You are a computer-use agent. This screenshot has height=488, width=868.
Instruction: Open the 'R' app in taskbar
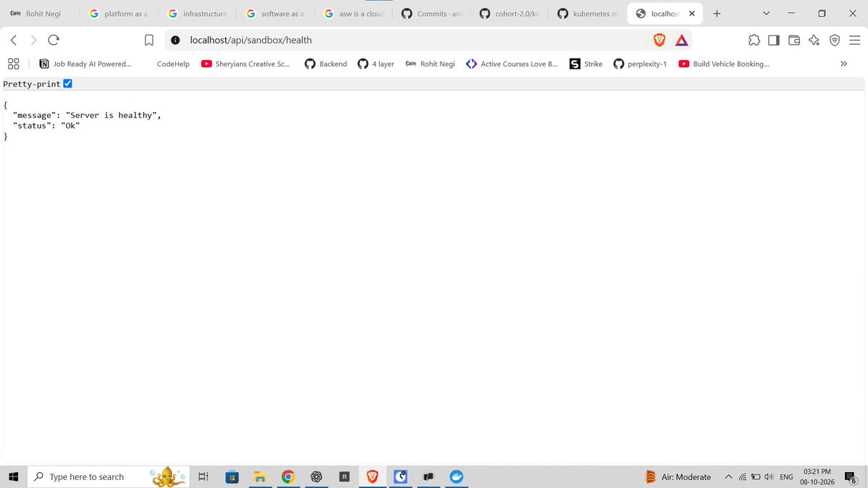tap(344, 476)
